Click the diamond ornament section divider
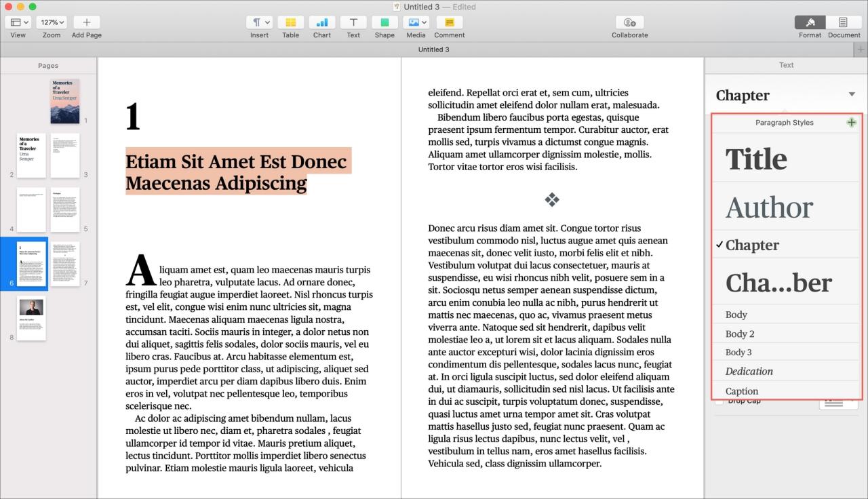Image resolution: width=868 pixels, height=499 pixels. coord(552,199)
